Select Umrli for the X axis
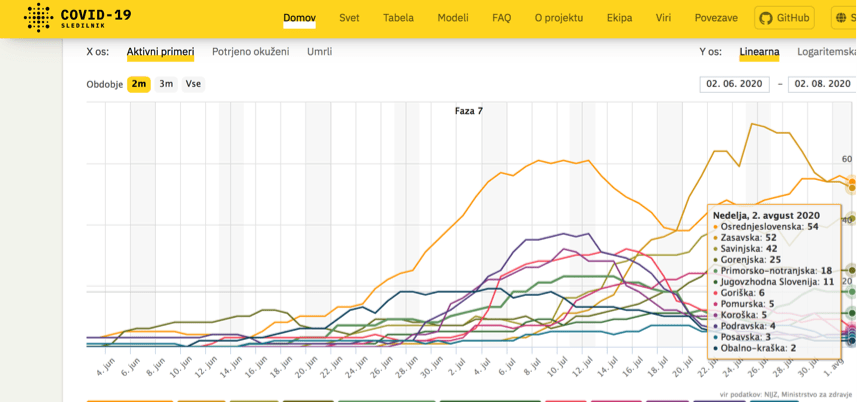857x403 pixels. click(320, 52)
